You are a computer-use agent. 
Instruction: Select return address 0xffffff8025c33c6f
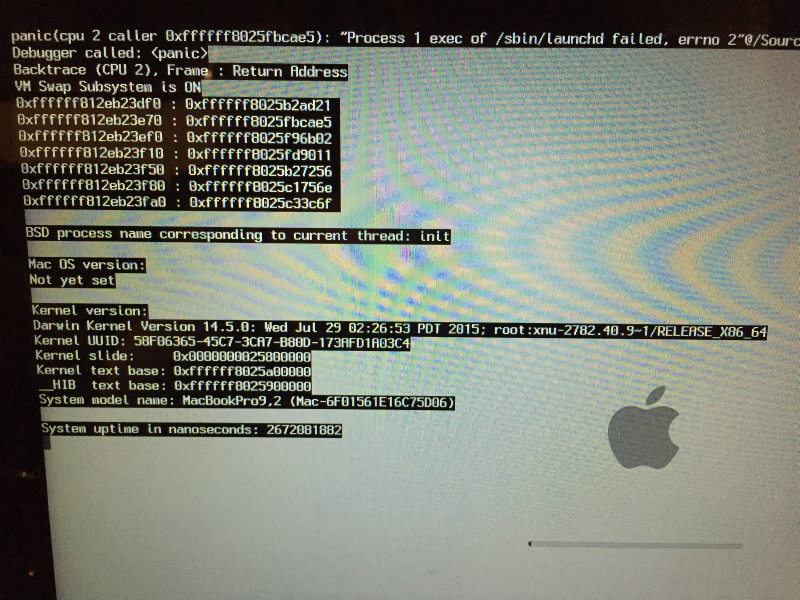261,203
